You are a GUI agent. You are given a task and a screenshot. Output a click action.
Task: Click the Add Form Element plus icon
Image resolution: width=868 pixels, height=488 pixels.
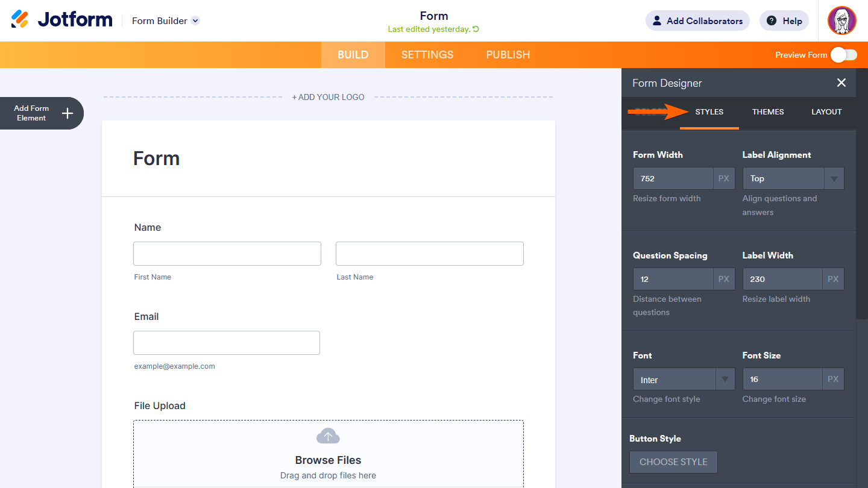coord(68,113)
